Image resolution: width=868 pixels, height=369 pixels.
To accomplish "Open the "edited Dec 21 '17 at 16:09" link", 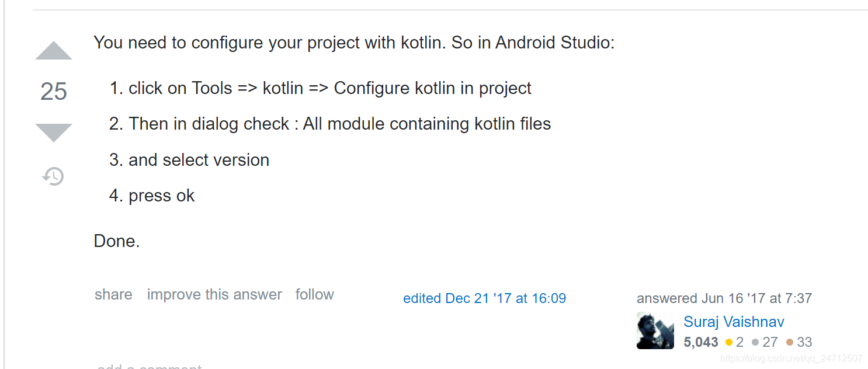I will (x=484, y=298).
